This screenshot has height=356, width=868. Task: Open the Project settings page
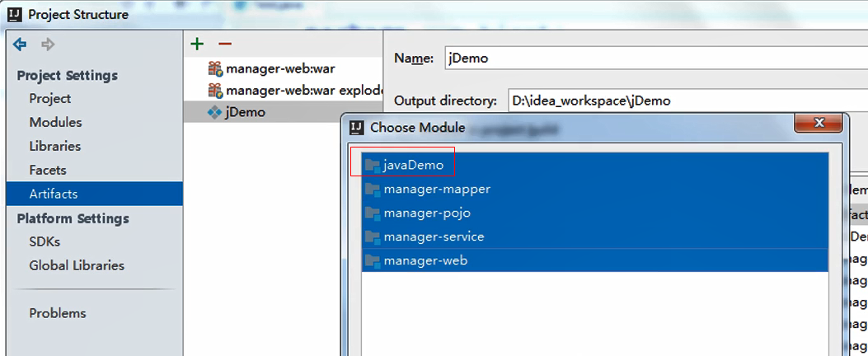[x=49, y=98]
